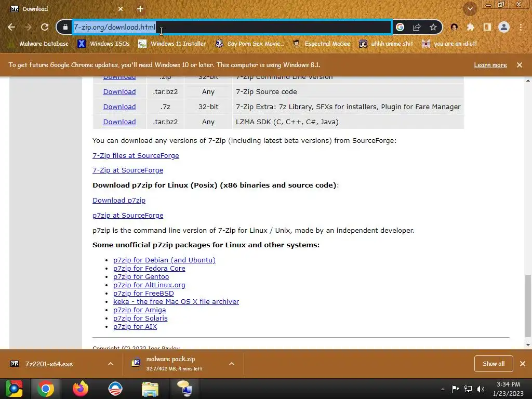The height and width of the screenshot is (399, 532).
Task: Show all downloads
Action: click(x=494, y=364)
